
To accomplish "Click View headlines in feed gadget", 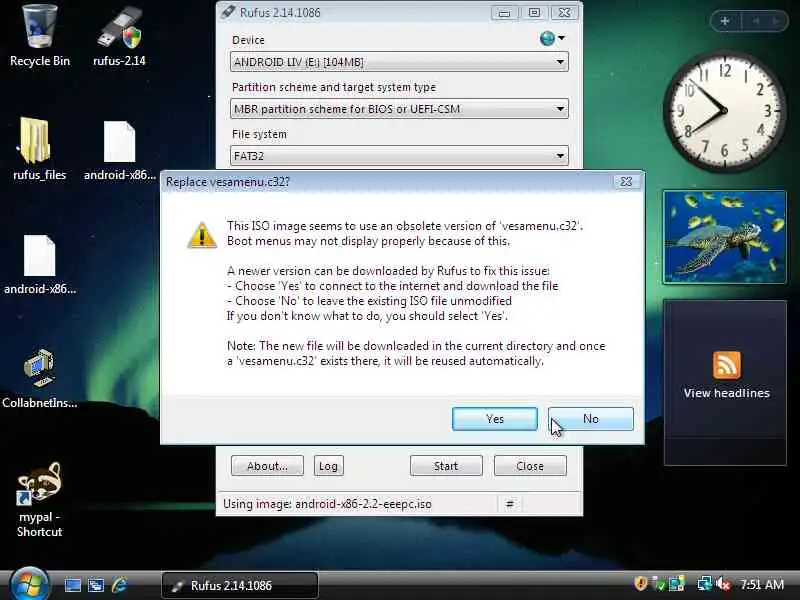I will pos(727,393).
